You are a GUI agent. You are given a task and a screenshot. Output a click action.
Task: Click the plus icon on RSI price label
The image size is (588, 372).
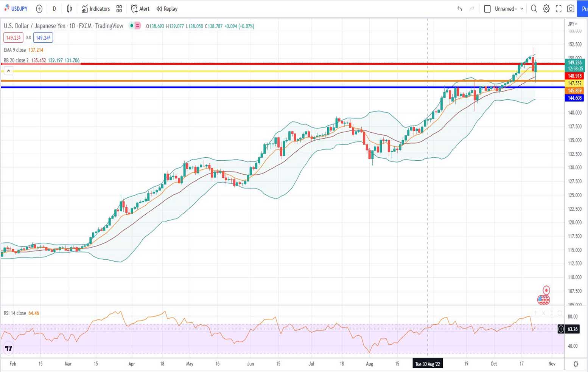[561, 329]
